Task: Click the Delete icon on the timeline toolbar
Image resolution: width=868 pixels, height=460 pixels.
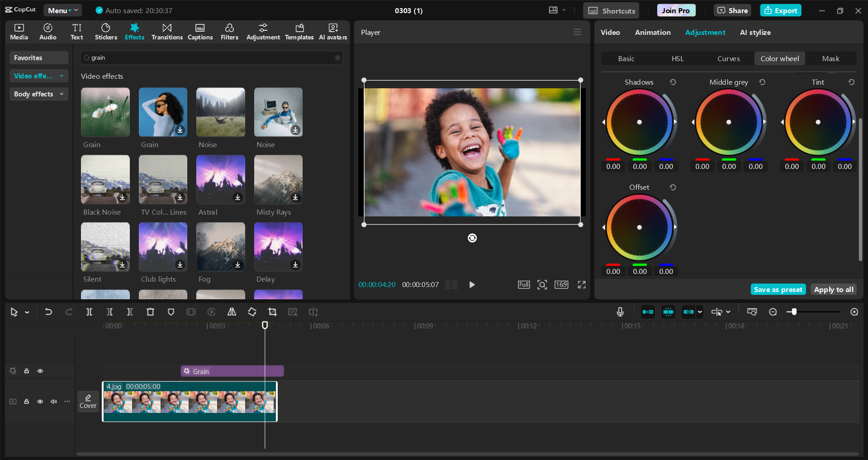Action: click(150, 311)
